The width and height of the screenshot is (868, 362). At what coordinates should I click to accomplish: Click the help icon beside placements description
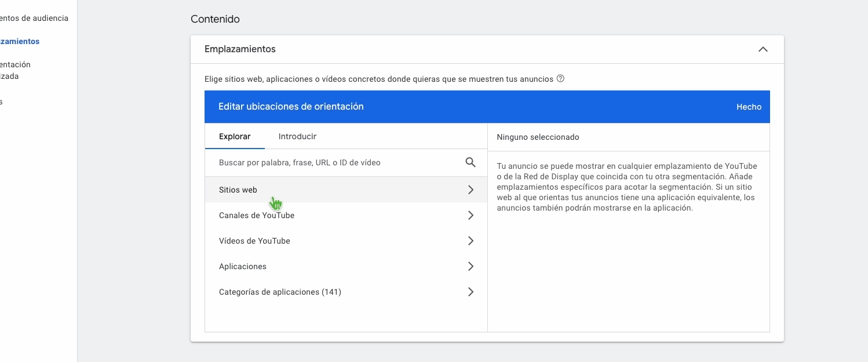tap(560, 79)
